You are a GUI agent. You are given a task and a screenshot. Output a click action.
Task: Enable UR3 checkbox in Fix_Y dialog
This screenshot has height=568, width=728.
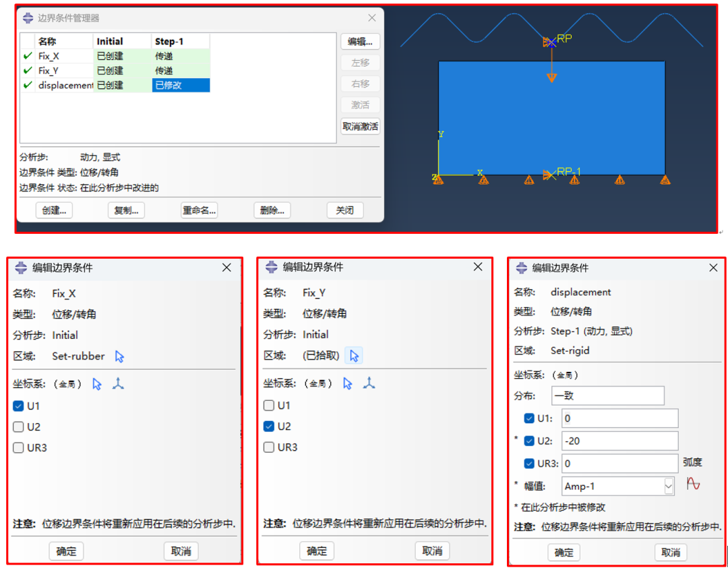[x=269, y=447]
